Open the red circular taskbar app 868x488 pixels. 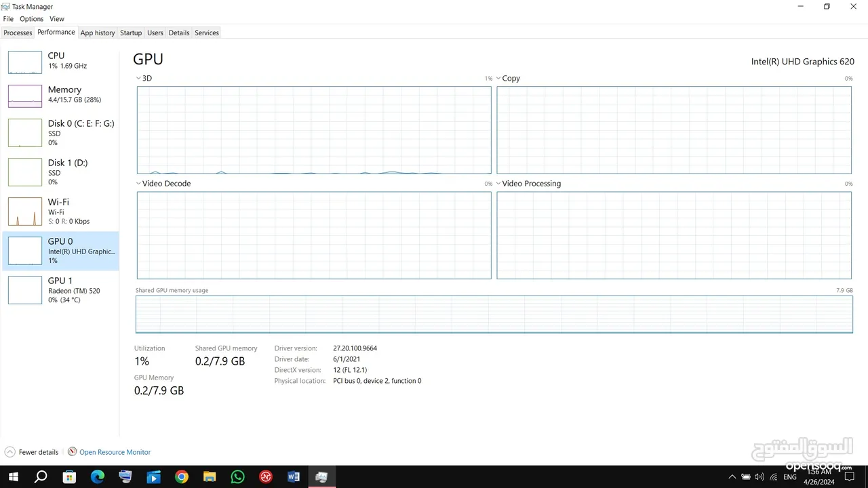click(x=266, y=477)
